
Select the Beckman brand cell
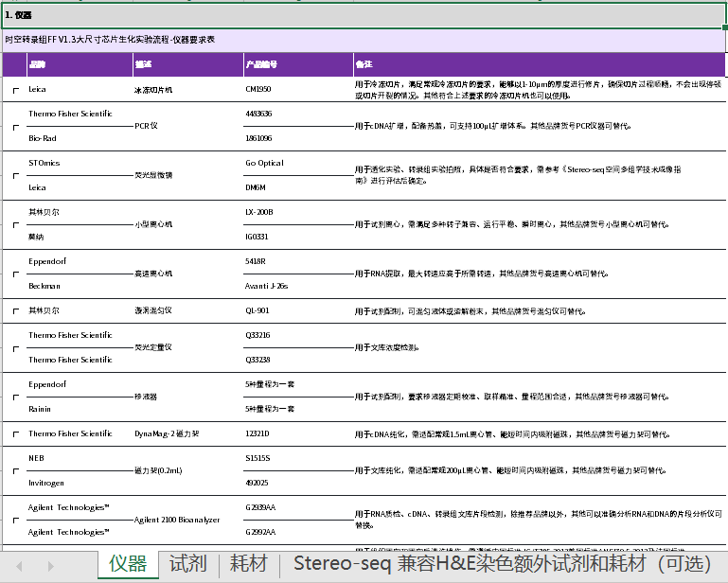[x=80, y=286]
